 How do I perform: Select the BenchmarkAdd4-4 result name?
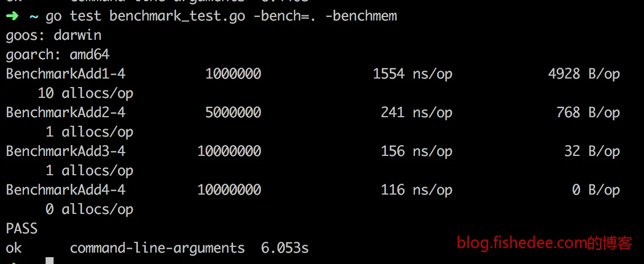pyautogui.click(x=66, y=190)
